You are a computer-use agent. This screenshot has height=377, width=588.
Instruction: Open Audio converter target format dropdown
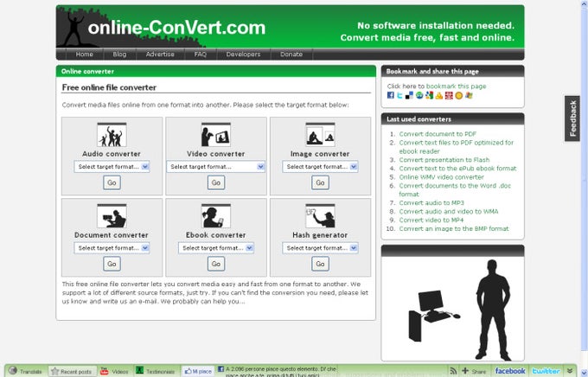(x=112, y=167)
